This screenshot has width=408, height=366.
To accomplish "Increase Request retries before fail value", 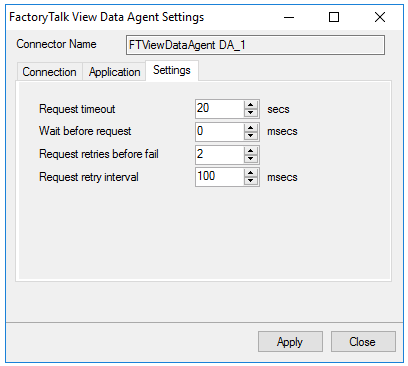I will coord(251,150).
